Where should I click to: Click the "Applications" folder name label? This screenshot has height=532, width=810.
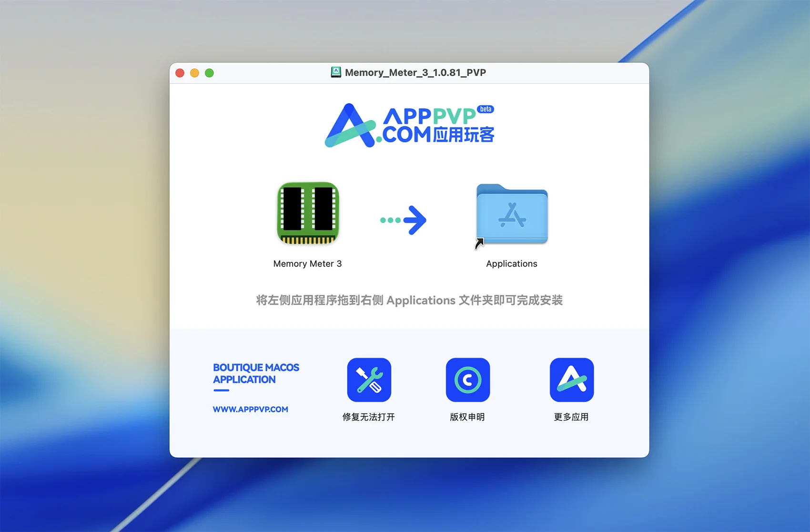(x=511, y=264)
